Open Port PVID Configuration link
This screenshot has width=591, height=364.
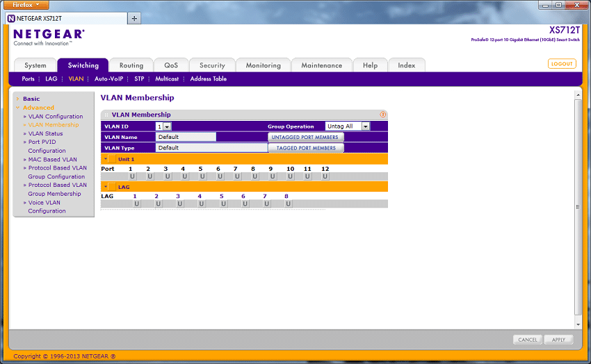coord(47,146)
